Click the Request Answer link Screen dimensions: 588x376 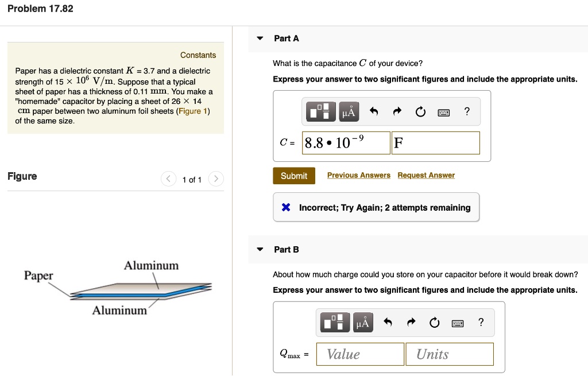(x=426, y=175)
